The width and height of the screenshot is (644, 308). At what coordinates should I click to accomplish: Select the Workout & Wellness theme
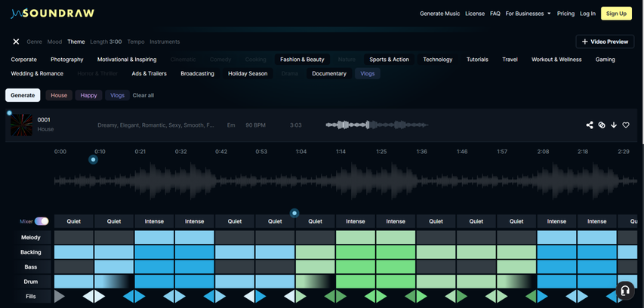tap(556, 60)
